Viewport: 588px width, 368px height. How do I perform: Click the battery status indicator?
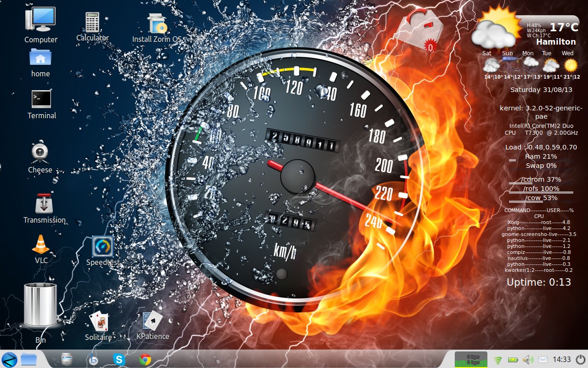point(513,360)
